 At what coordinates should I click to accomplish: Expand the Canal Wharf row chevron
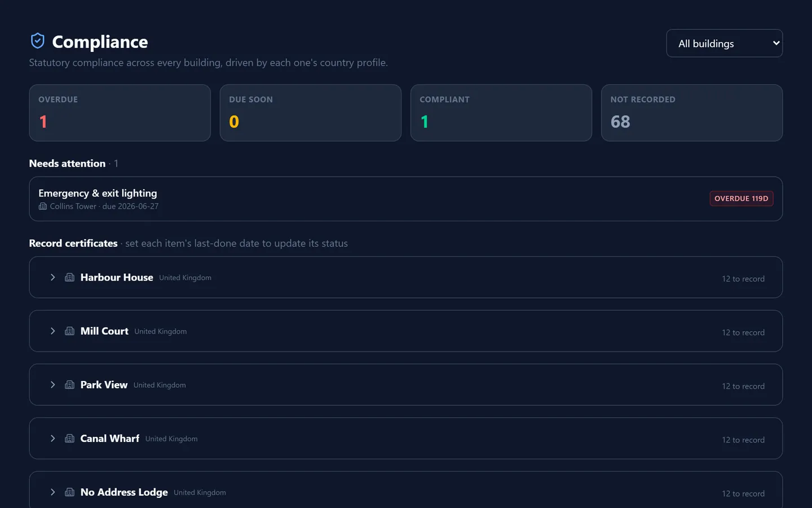pyautogui.click(x=52, y=438)
